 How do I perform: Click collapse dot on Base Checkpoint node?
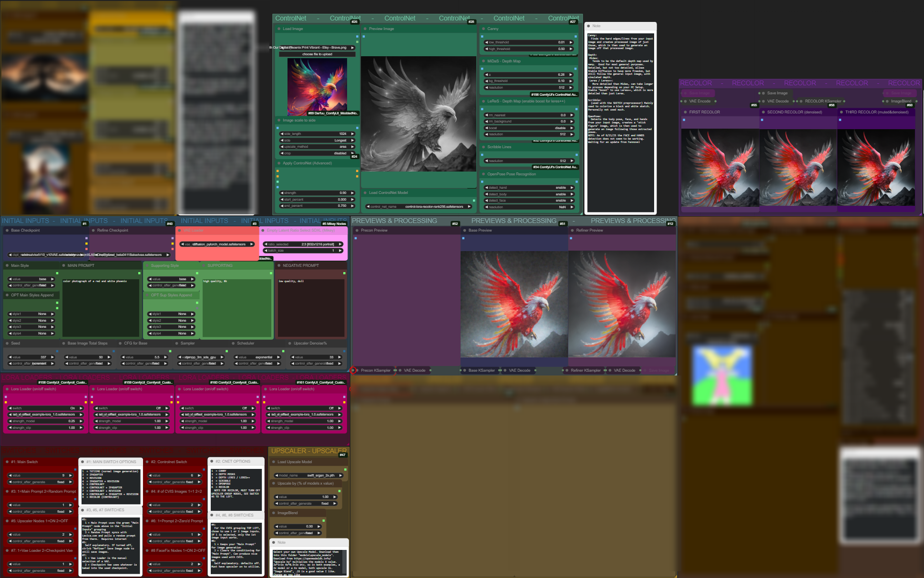point(7,230)
